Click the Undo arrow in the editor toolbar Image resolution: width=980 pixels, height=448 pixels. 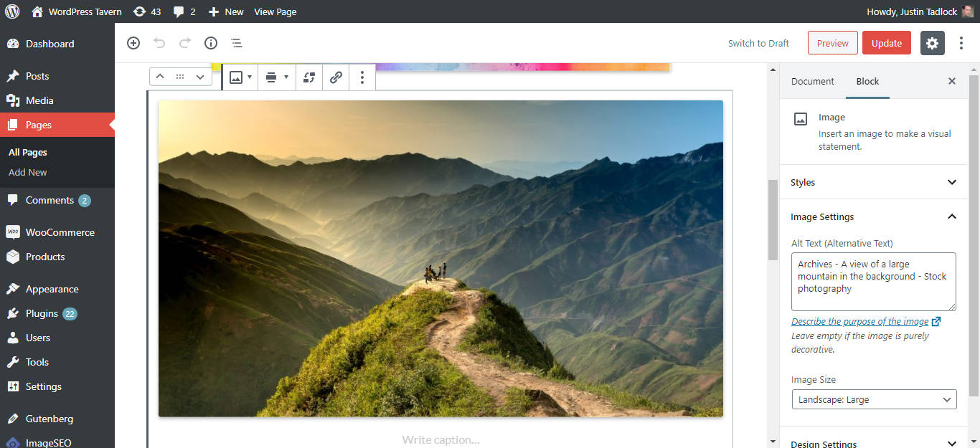159,43
